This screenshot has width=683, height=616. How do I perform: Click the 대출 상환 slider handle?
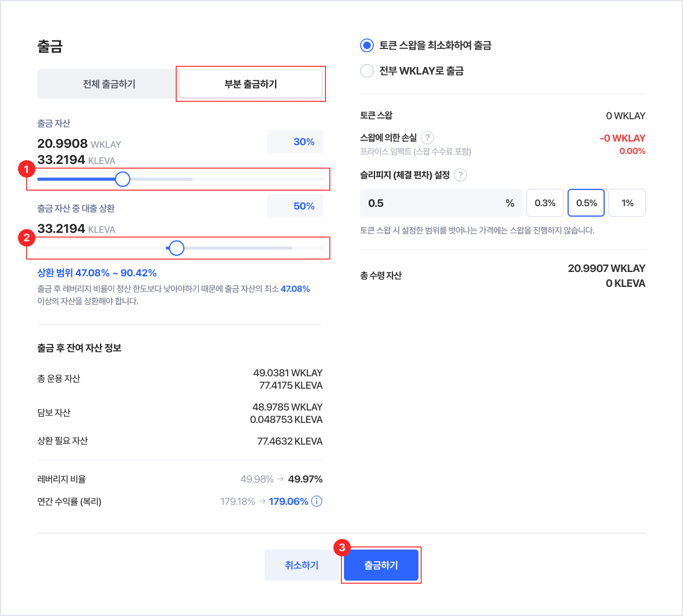177,248
